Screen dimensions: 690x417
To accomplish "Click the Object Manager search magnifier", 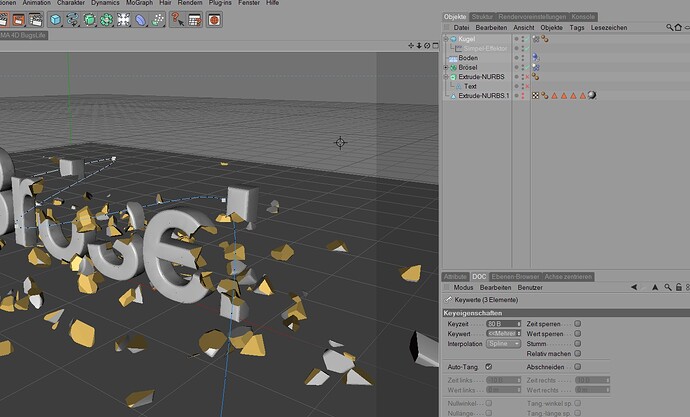I will 669,27.
